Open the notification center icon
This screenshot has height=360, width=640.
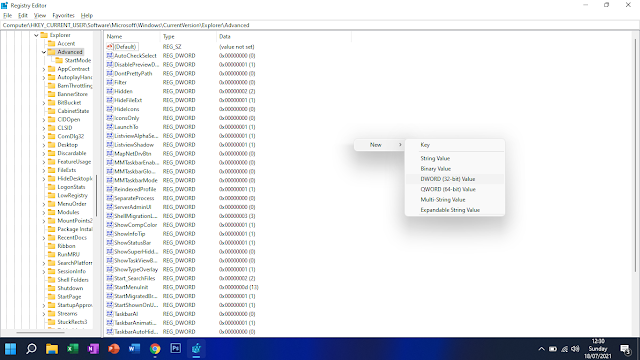(x=625, y=349)
